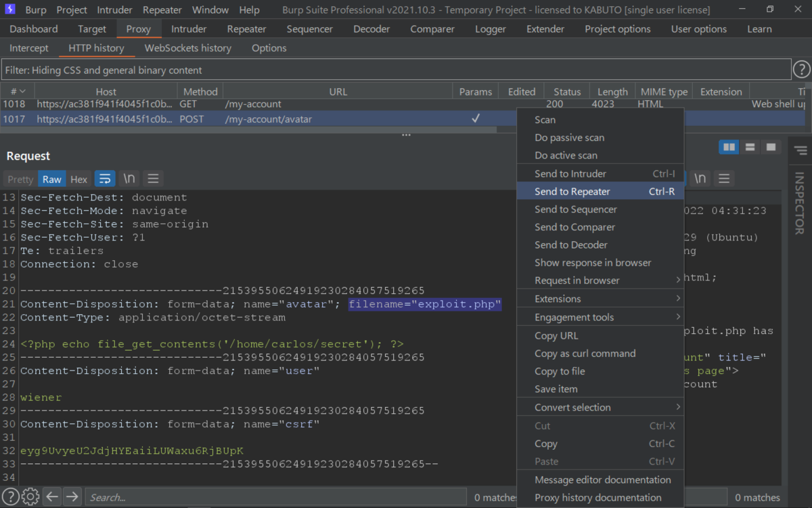Select Do active scan menu entry

point(600,155)
